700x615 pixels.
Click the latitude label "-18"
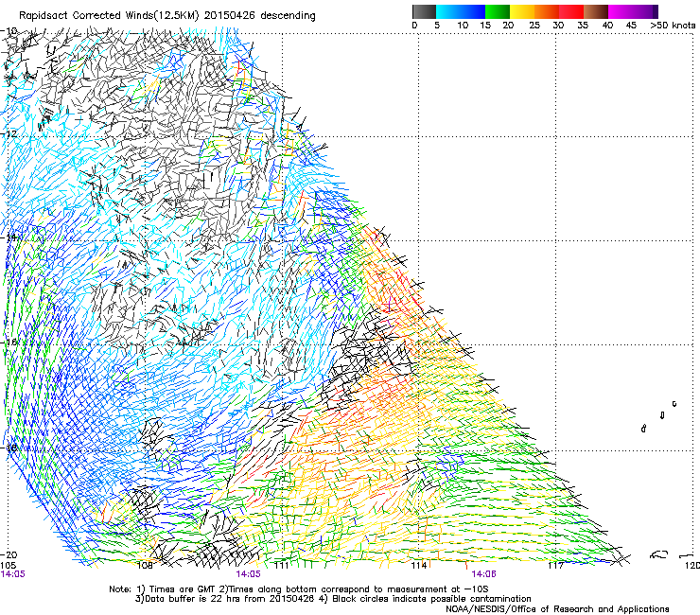coord(9,448)
